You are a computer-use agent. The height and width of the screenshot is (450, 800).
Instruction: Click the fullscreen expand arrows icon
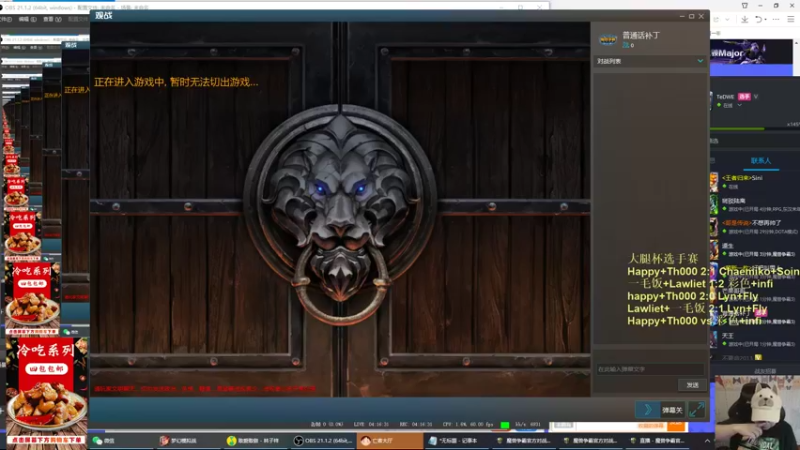(696, 409)
